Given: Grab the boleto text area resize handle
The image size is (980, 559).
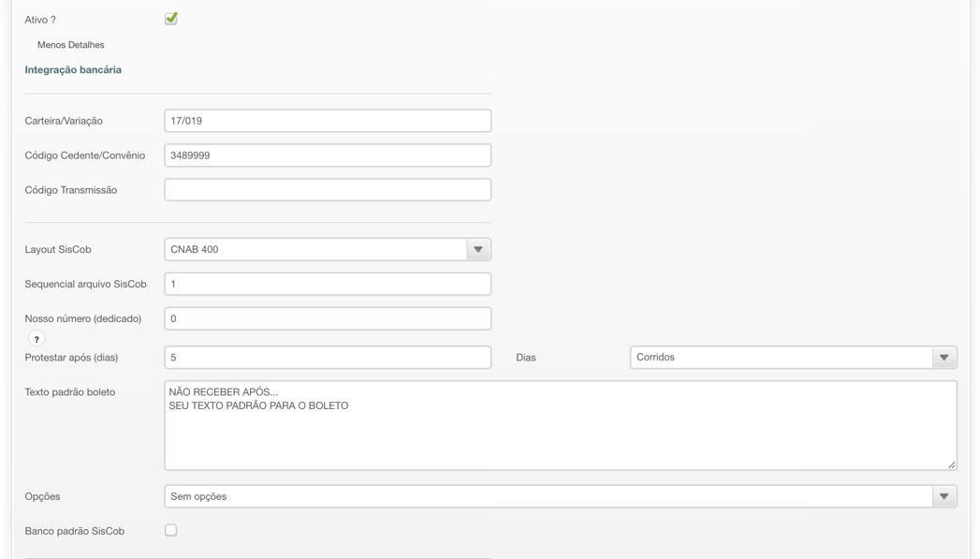Looking at the screenshot, I should (x=951, y=464).
